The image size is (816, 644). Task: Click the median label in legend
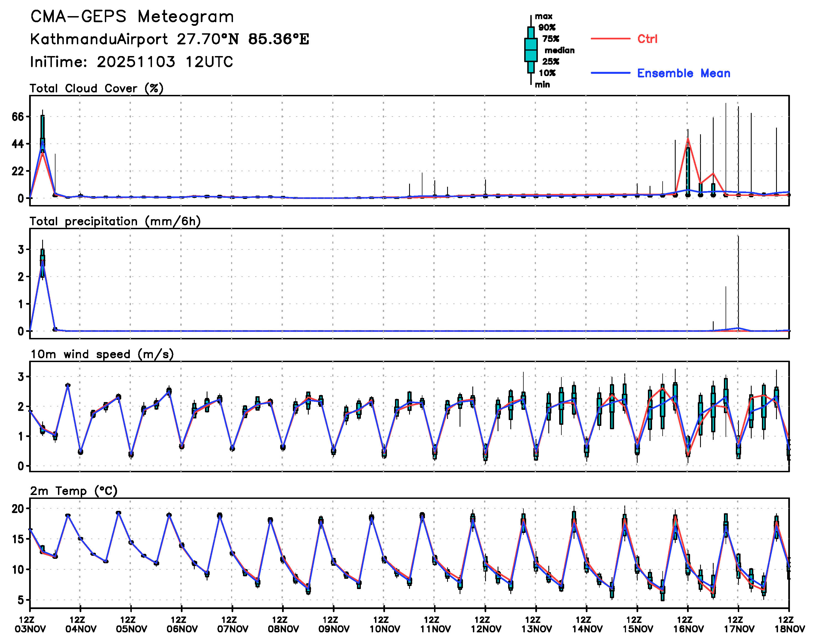click(x=559, y=50)
